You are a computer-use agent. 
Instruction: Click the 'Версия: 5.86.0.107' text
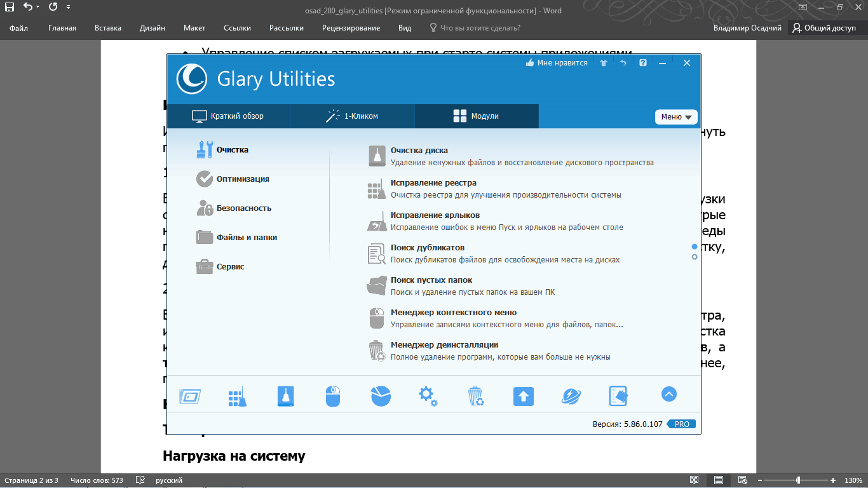[x=628, y=424]
